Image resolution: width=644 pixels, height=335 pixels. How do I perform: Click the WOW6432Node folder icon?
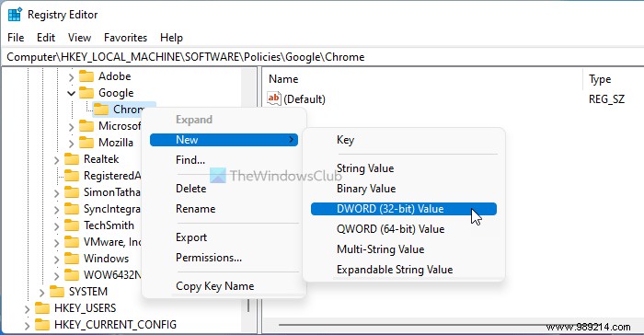pos(72,274)
